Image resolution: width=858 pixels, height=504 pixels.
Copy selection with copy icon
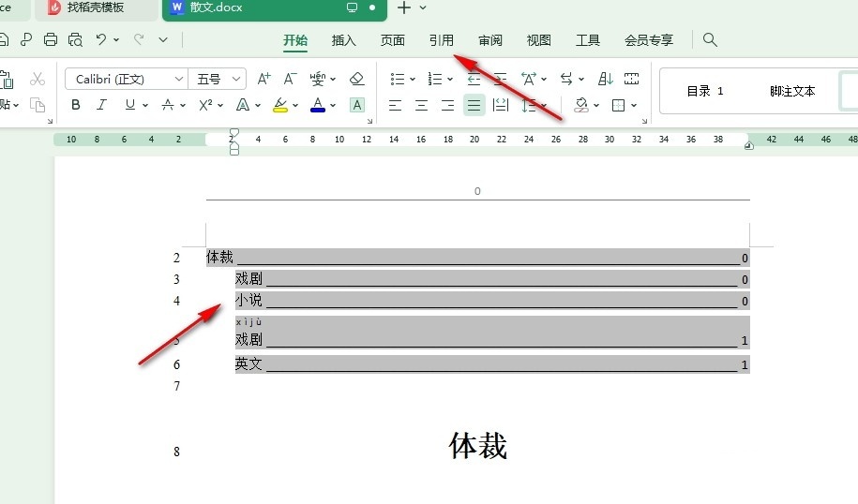[x=38, y=105]
